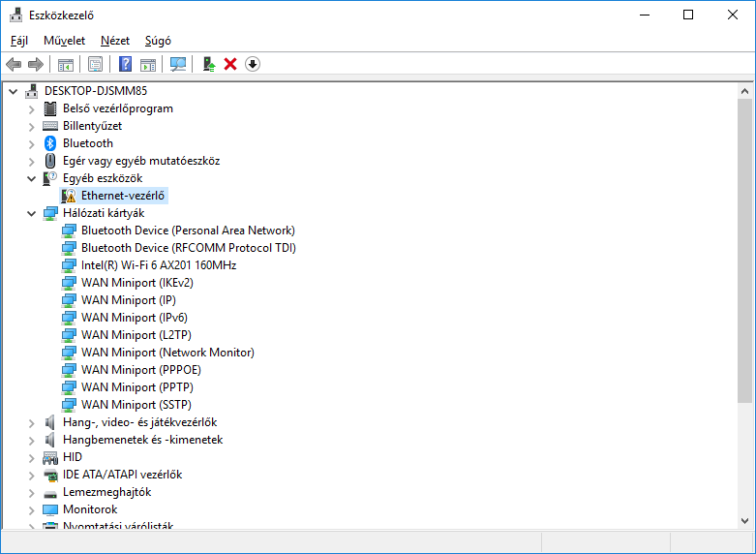The width and height of the screenshot is (756, 554).
Task: Open the Fájl menu
Action: (19, 41)
